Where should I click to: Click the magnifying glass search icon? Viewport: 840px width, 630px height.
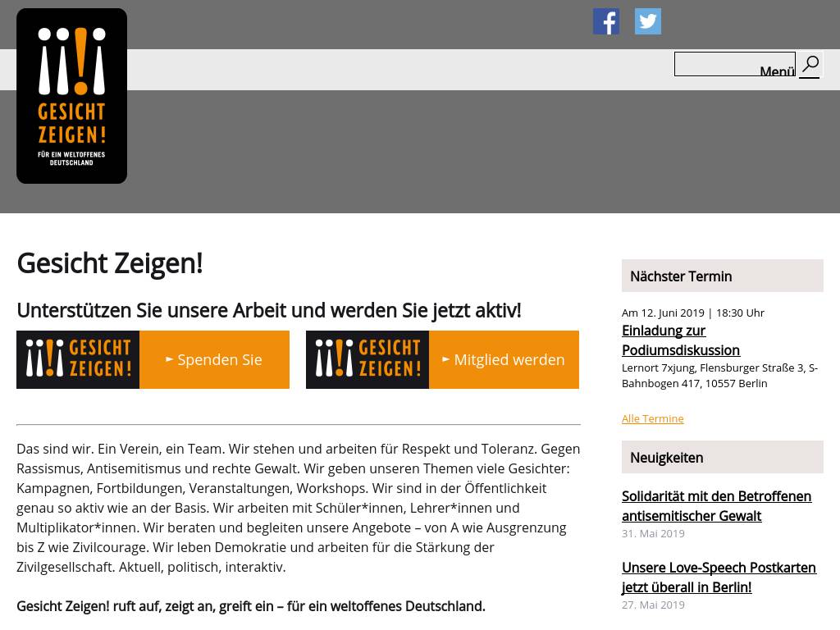click(810, 65)
